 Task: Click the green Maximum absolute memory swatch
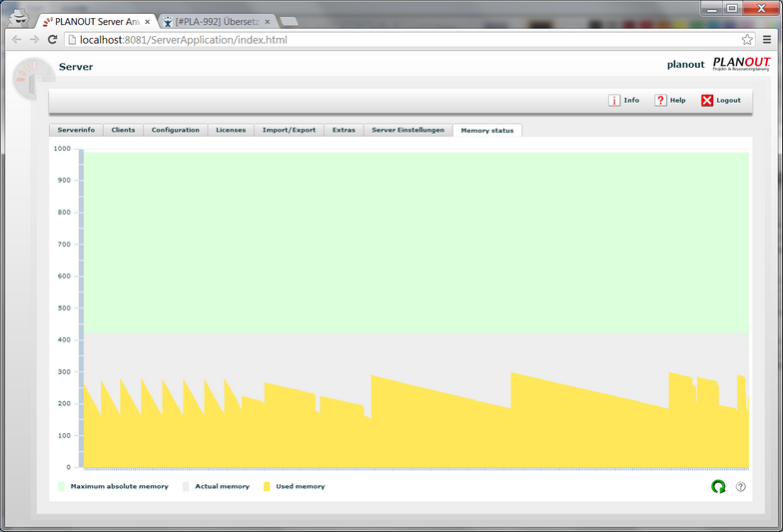(x=62, y=487)
